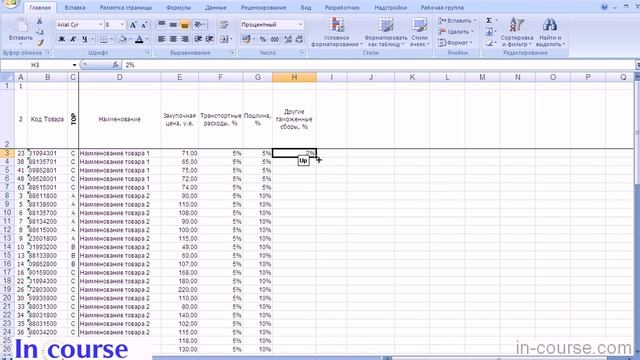Click the Закупочная цена header cell
This screenshot has height=360, width=640.
pos(179,119)
